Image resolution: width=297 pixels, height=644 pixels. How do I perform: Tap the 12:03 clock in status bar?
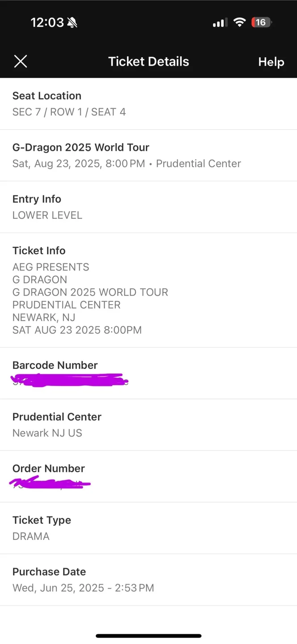pos(47,22)
